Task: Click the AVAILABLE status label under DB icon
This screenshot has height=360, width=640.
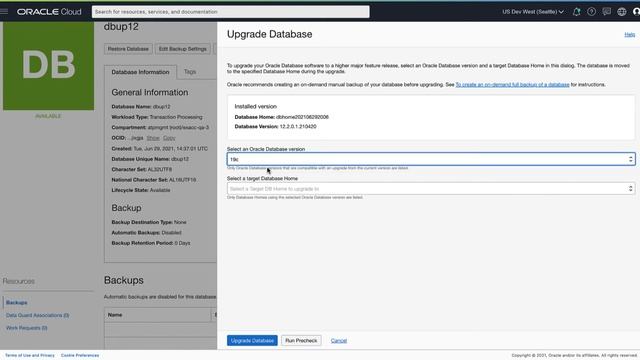Action: click(48, 116)
